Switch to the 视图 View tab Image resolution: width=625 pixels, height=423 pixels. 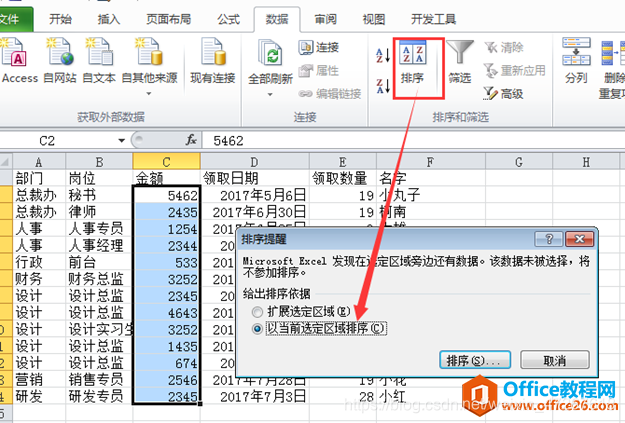click(374, 19)
